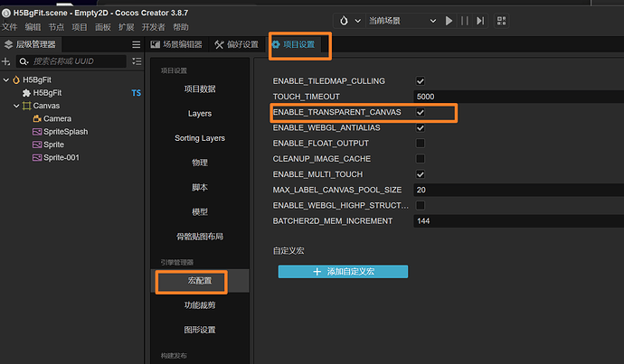
Task: Switch to 项目设置 tab
Action: pos(293,44)
